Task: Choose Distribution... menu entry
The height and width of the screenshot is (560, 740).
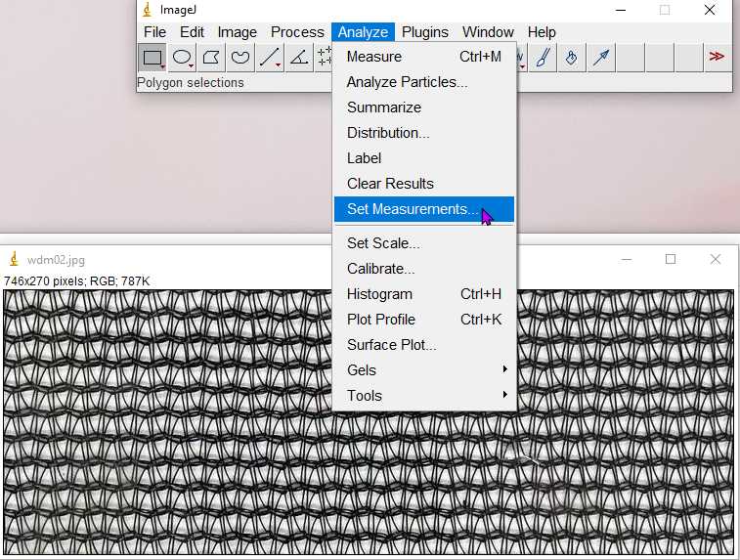Action: pyautogui.click(x=424, y=133)
